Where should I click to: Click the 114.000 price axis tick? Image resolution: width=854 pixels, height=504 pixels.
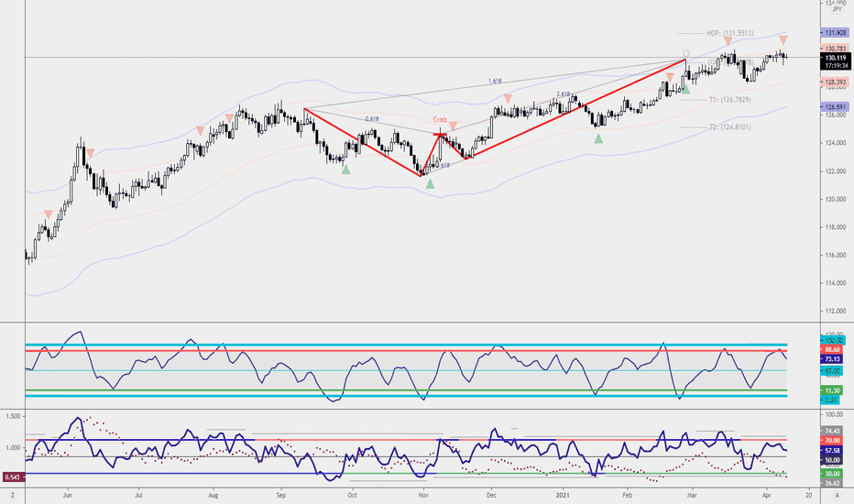click(x=836, y=283)
